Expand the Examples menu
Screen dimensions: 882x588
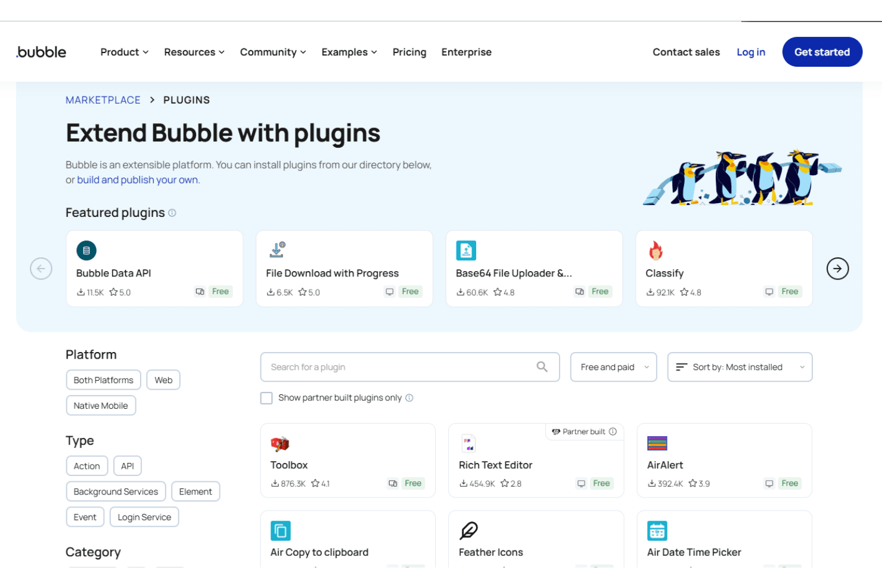coord(349,52)
